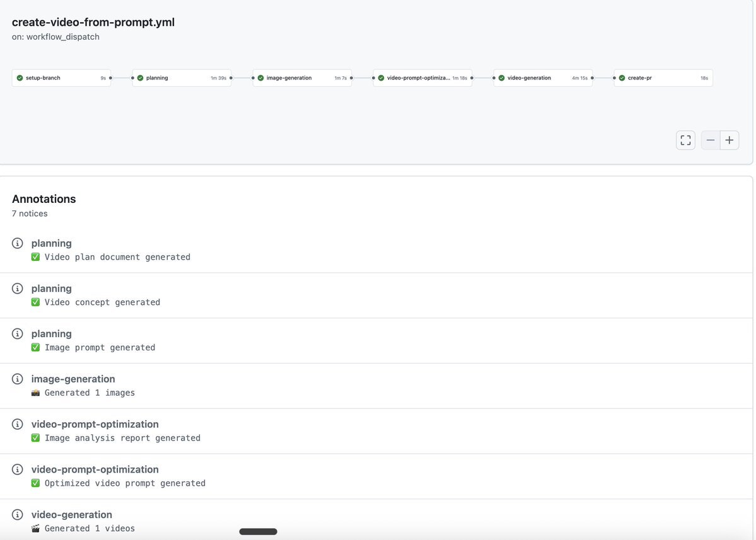Open the planning job node in graph
This screenshot has height=540, width=756.
pos(182,78)
